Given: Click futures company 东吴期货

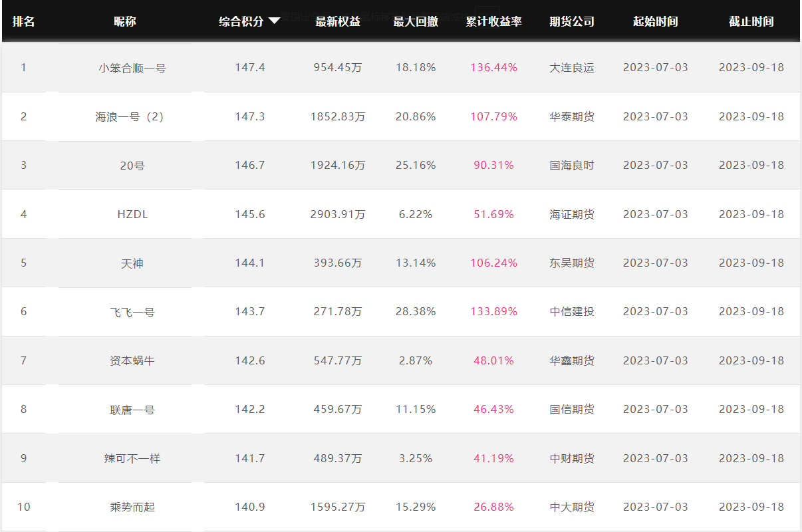Looking at the screenshot, I should pyautogui.click(x=572, y=263).
